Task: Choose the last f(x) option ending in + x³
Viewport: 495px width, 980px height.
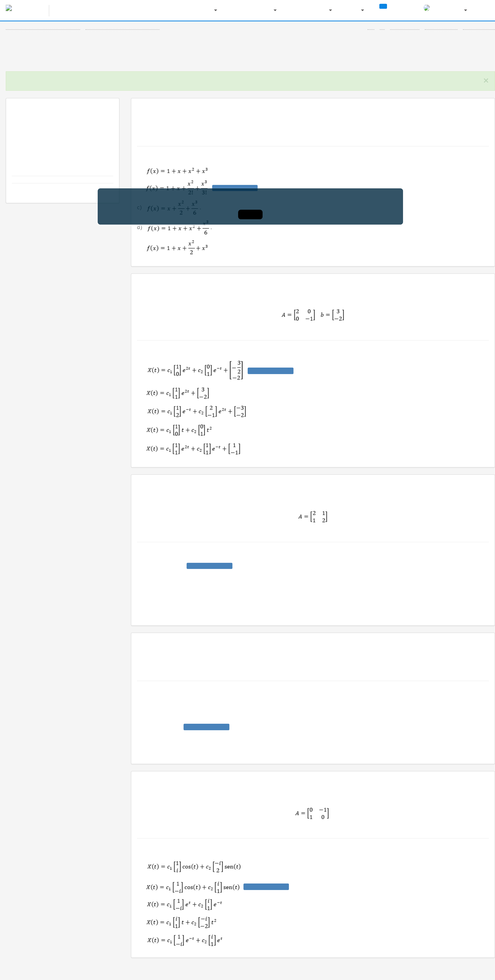Action: click(x=177, y=248)
